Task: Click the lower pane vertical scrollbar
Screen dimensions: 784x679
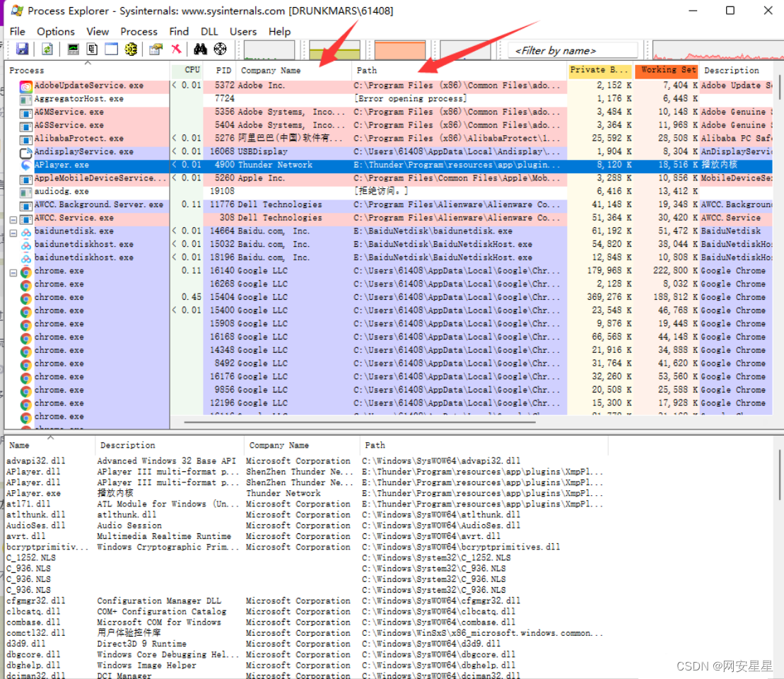Action: [779, 475]
